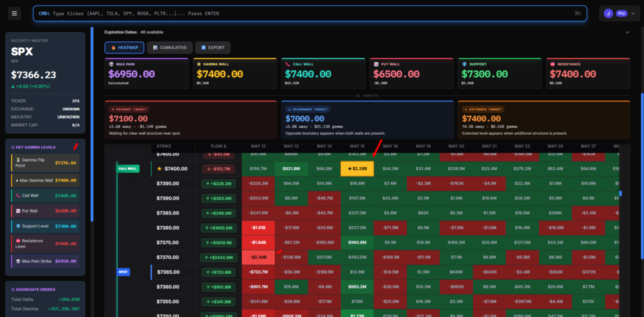
Task: Select the Primary Target badge
Action: click(129, 109)
